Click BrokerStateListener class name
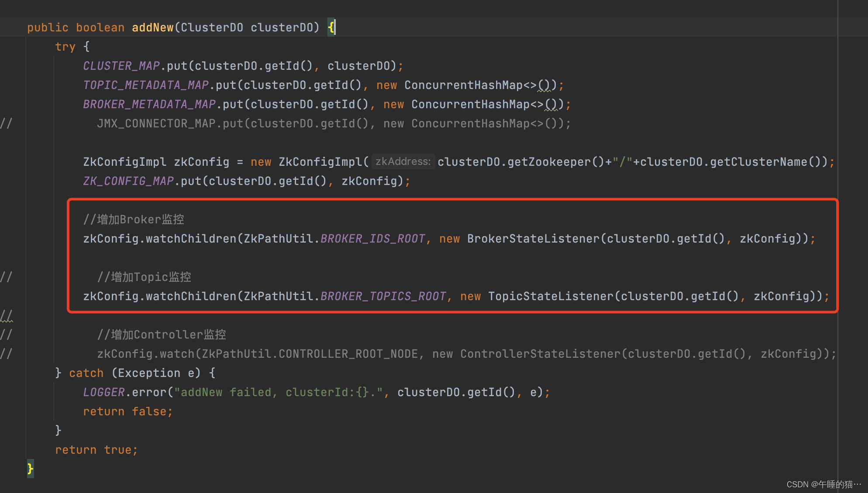The image size is (868, 493). point(534,239)
